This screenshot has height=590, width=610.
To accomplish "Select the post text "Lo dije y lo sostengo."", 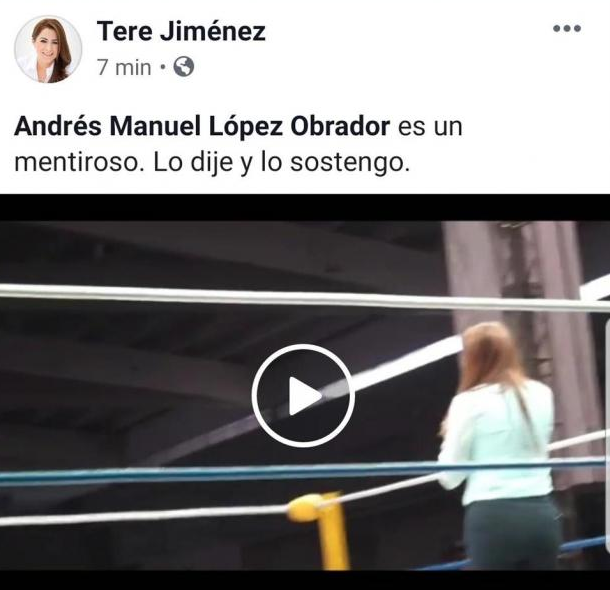I will [282, 163].
